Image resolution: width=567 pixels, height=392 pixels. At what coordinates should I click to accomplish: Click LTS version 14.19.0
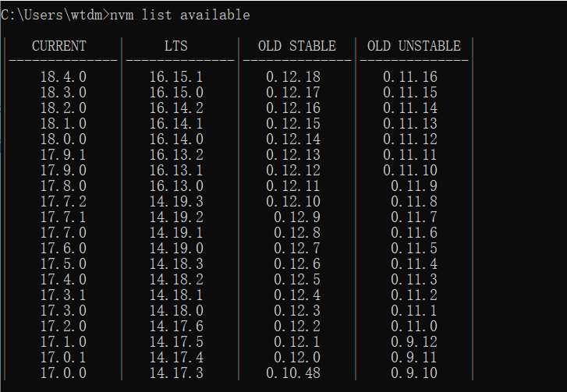(176, 248)
